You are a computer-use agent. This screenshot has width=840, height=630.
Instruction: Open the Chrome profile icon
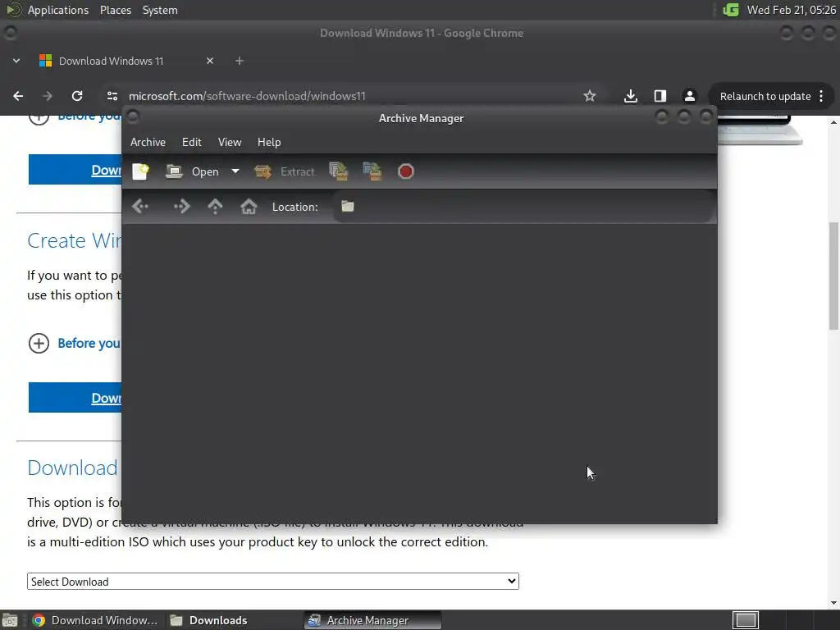689,96
